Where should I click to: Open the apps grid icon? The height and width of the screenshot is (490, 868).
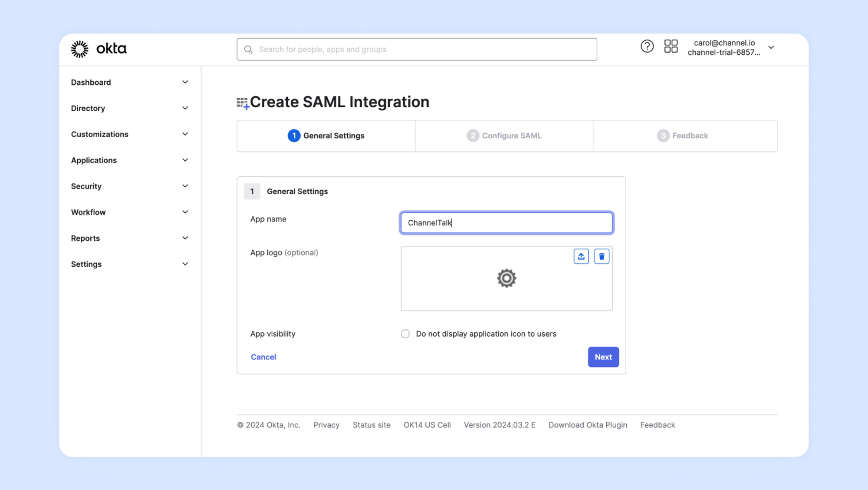coord(671,46)
